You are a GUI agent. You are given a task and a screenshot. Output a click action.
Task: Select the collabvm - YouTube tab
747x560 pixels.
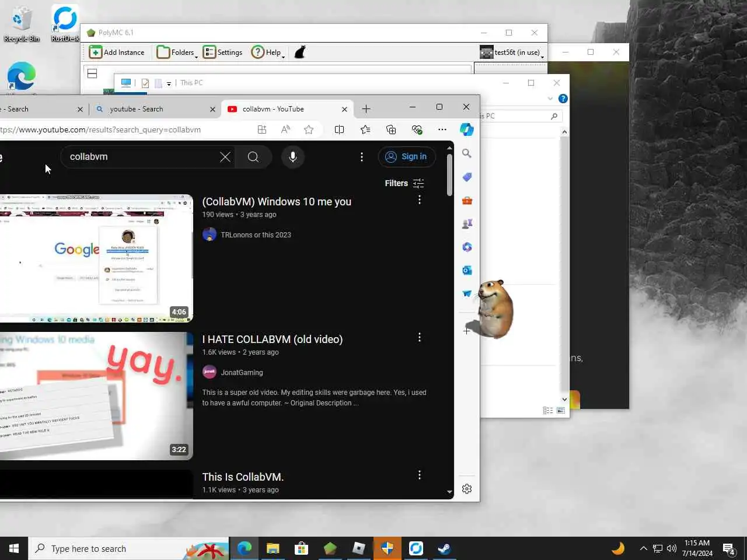pyautogui.click(x=287, y=109)
